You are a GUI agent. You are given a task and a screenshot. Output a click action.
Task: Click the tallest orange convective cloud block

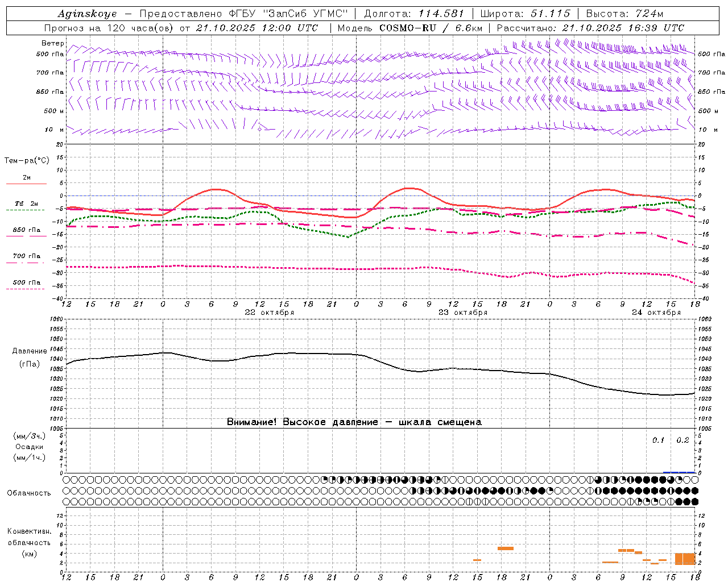click(685, 559)
